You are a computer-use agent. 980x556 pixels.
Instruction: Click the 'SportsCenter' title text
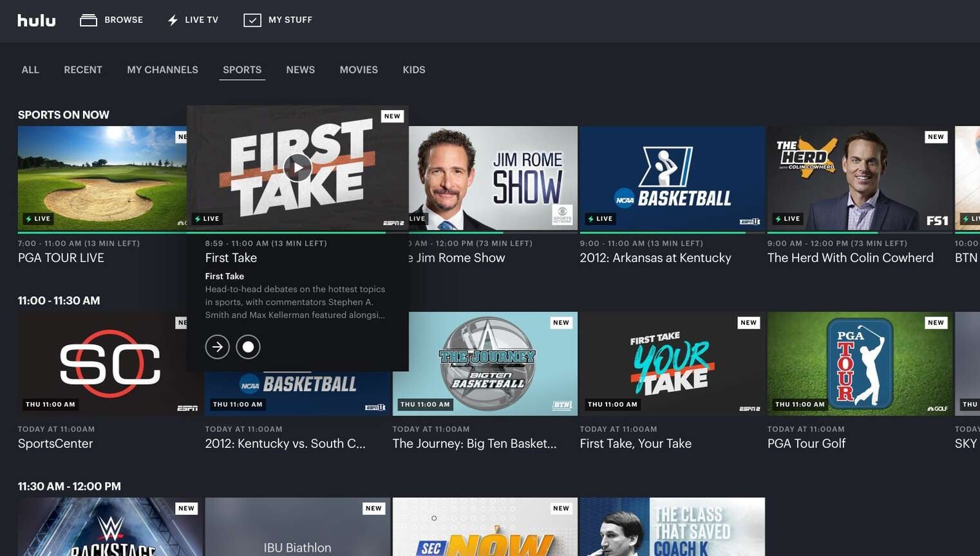[55, 443]
